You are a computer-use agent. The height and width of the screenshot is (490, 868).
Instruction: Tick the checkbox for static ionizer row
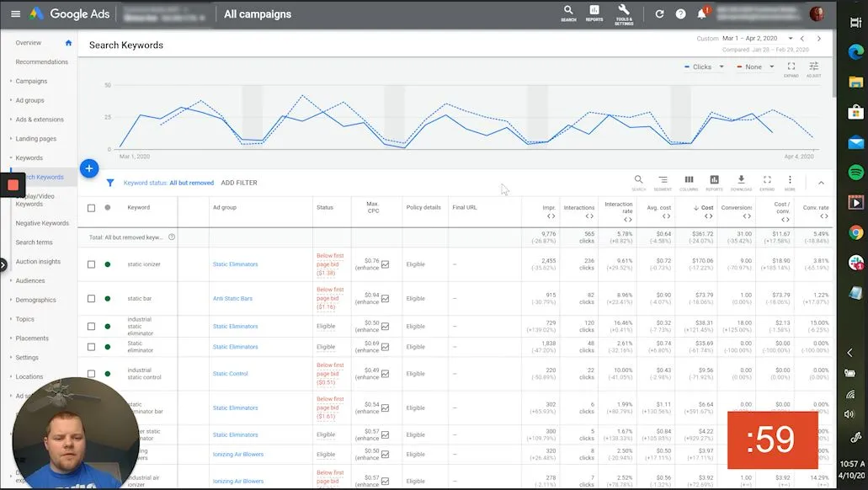coord(92,264)
